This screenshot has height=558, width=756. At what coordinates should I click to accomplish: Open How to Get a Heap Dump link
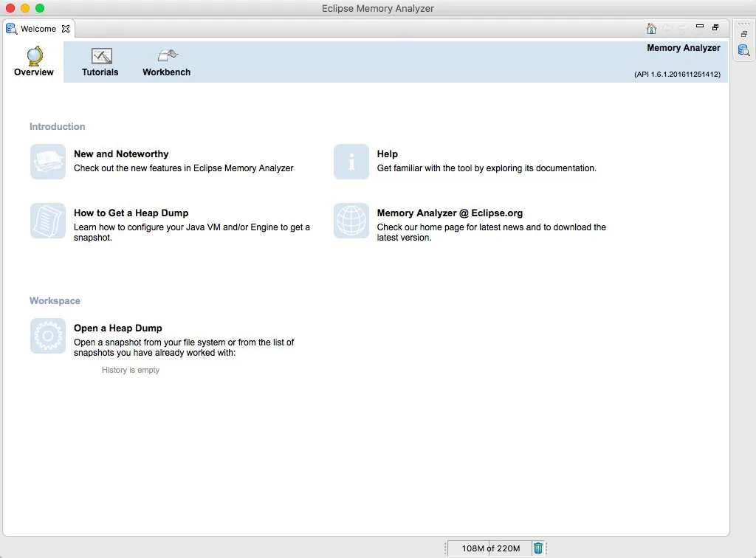[x=131, y=213]
